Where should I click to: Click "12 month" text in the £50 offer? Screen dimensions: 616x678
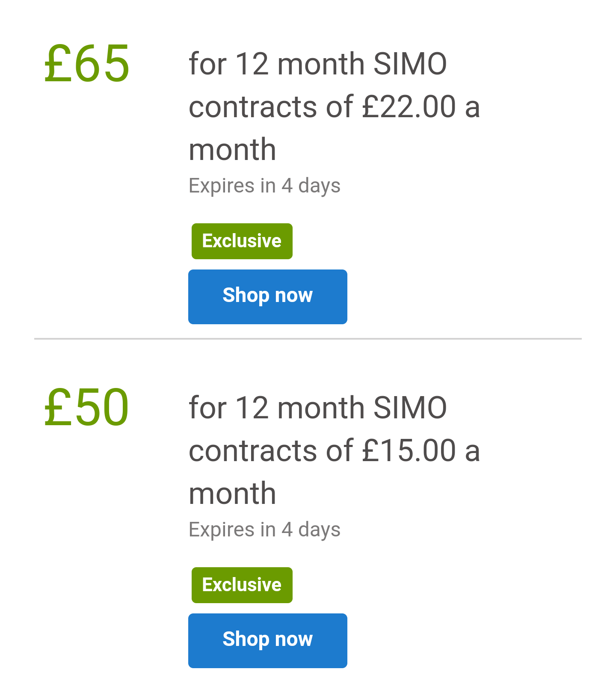point(300,408)
